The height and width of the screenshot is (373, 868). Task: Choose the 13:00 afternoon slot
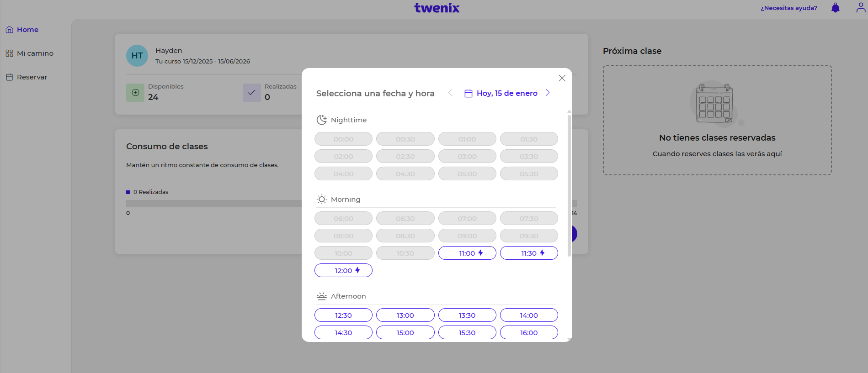(405, 315)
